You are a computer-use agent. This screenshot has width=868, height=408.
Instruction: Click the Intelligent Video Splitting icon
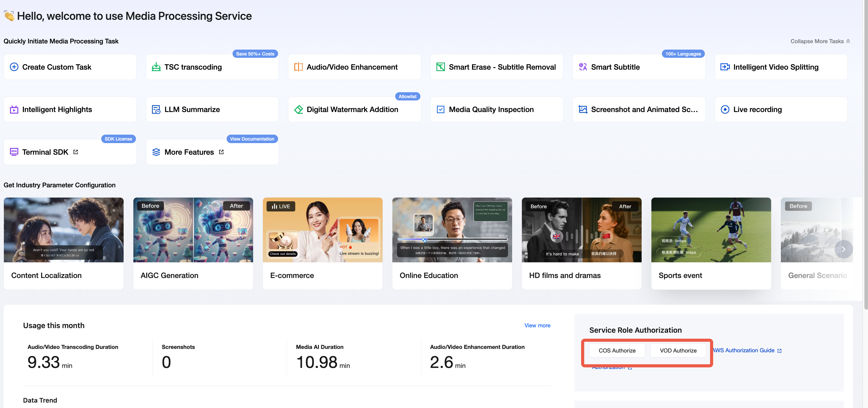725,67
